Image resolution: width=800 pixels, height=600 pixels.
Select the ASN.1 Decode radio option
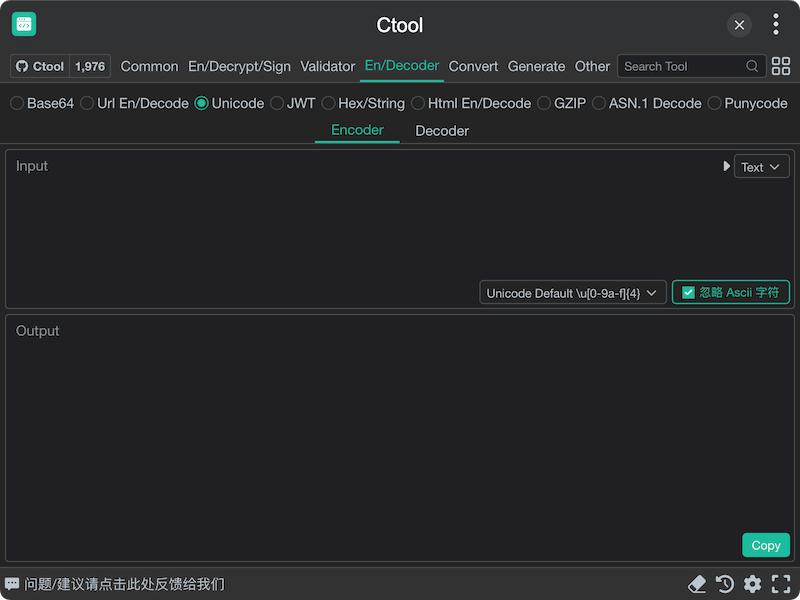click(646, 103)
